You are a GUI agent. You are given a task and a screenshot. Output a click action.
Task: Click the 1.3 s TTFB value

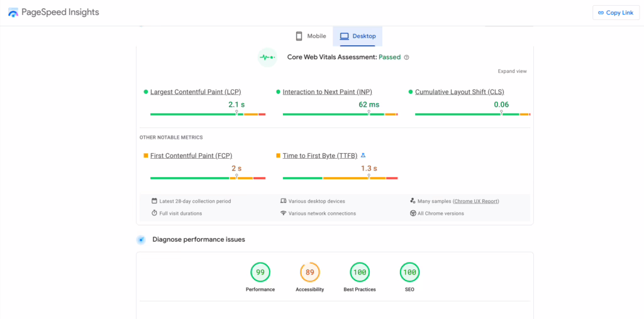369,168
